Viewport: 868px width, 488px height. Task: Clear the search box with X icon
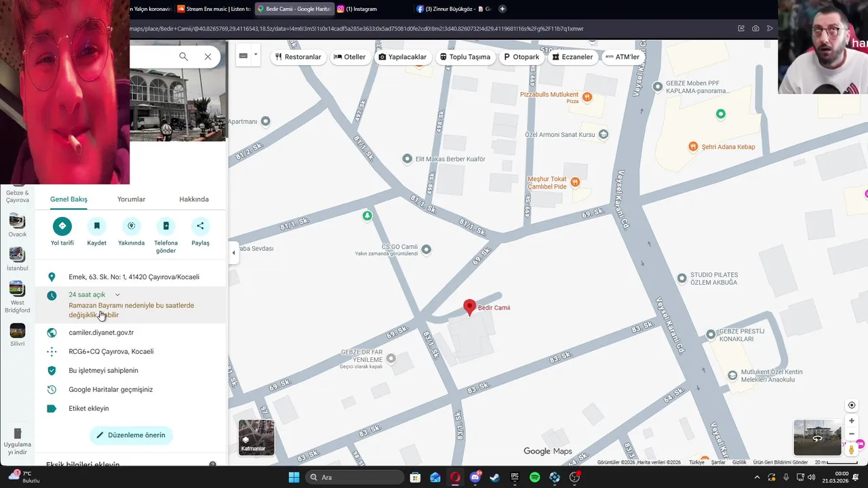coord(208,57)
